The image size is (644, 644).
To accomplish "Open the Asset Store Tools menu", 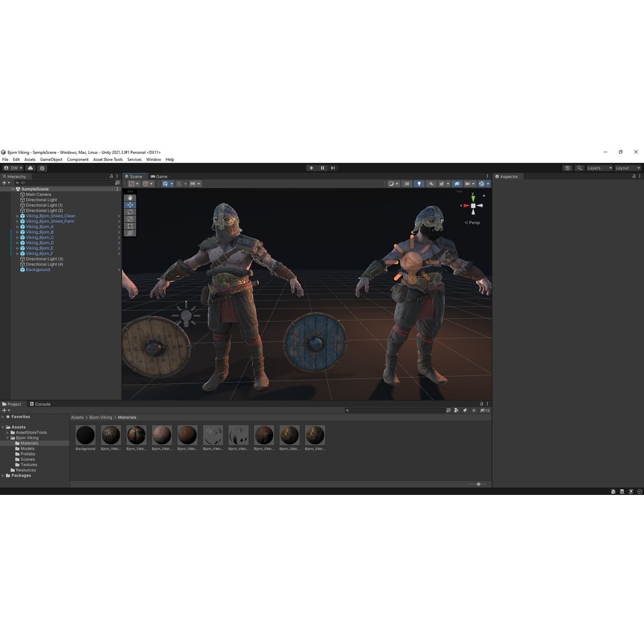I will [107, 159].
